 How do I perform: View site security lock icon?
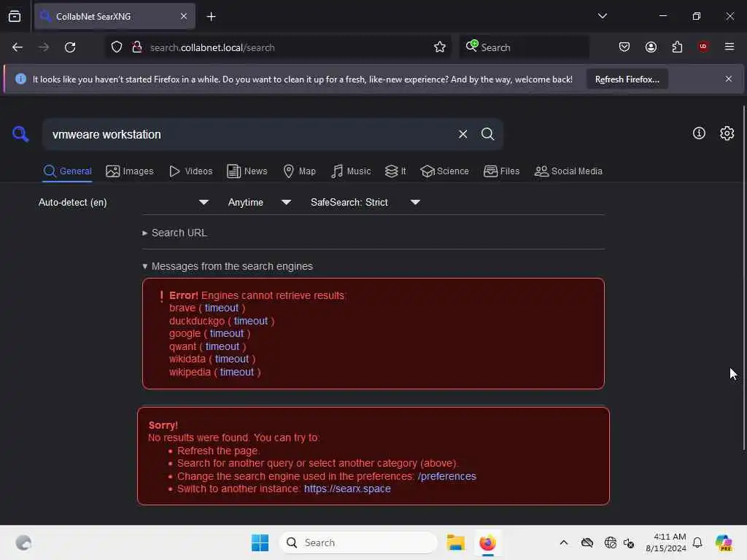tap(137, 47)
